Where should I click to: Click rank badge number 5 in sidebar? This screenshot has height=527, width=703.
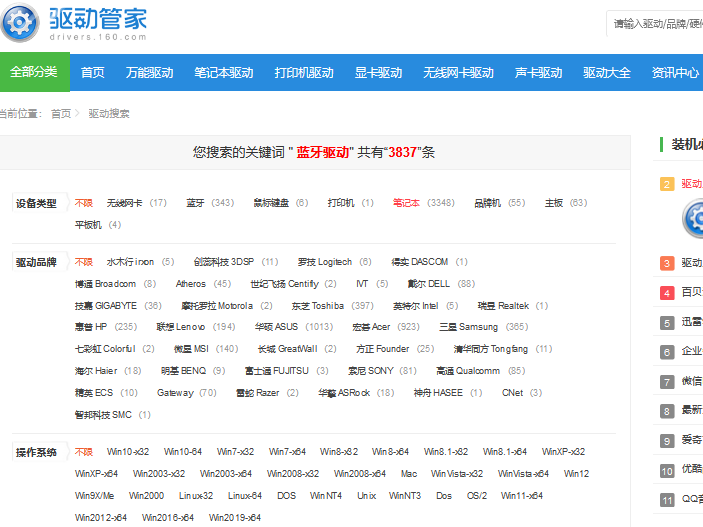coord(667,322)
